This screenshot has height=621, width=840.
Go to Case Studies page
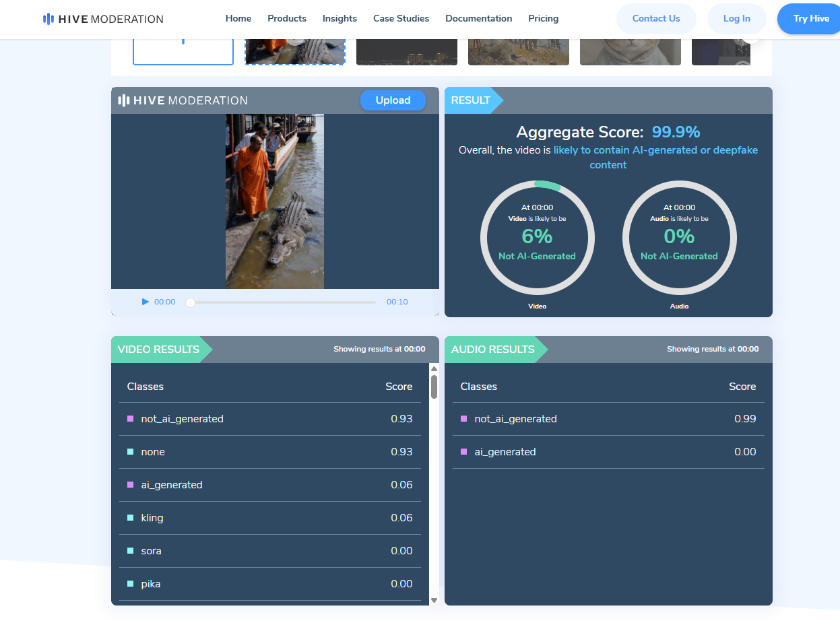(x=401, y=19)
